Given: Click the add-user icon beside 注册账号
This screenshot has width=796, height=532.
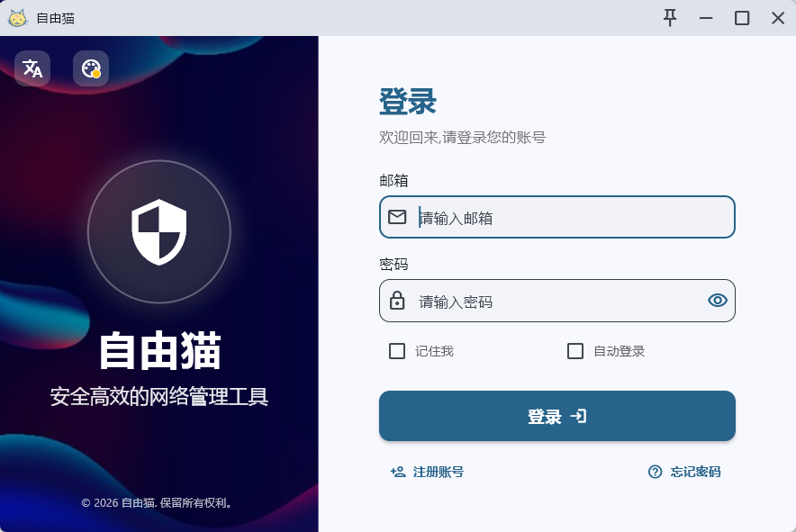Looking at the screenshot, I should pos(398,472).
